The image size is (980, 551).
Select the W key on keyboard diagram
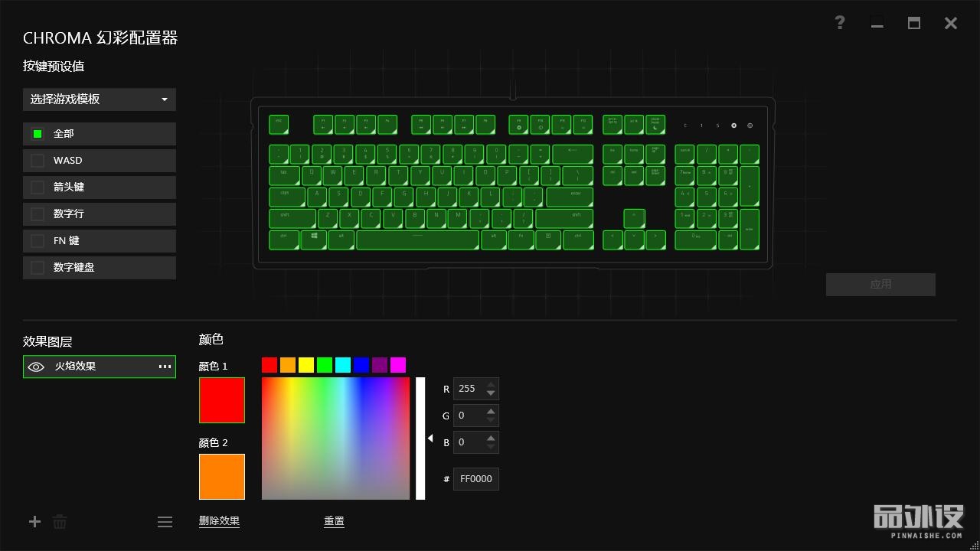point(332,175)
